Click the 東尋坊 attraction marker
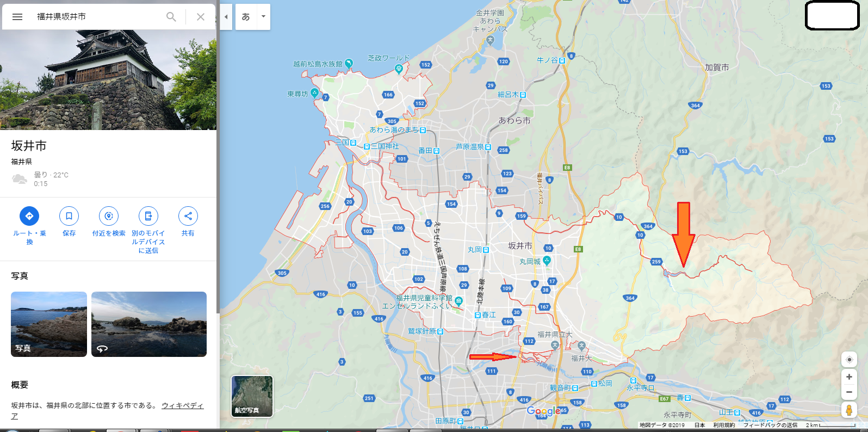This screenshot has height=432, width=868. (x=314, y=93)
